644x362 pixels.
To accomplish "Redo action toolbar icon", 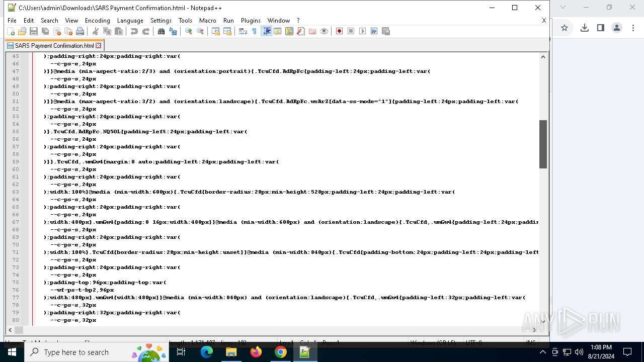I will 146,31.
